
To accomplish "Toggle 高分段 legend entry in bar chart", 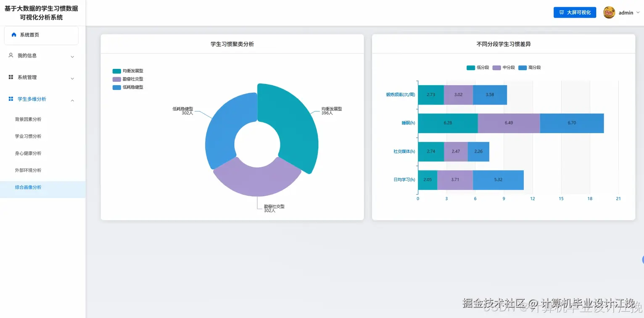I will pyautogui.click(x=529, y=68).
